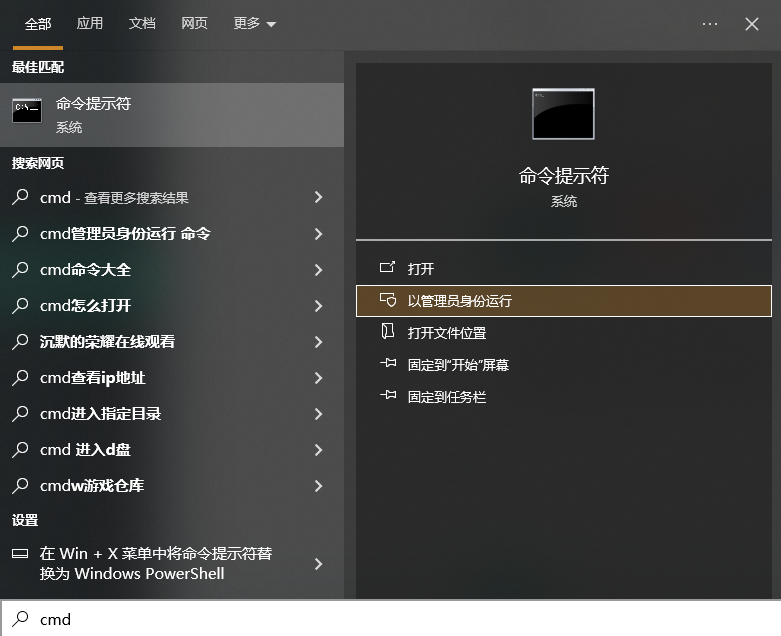Viewport: 781px width, 636px height.
Task: Open suggestion cmd管理员身份运行 命令
Action: pos(172,234)
